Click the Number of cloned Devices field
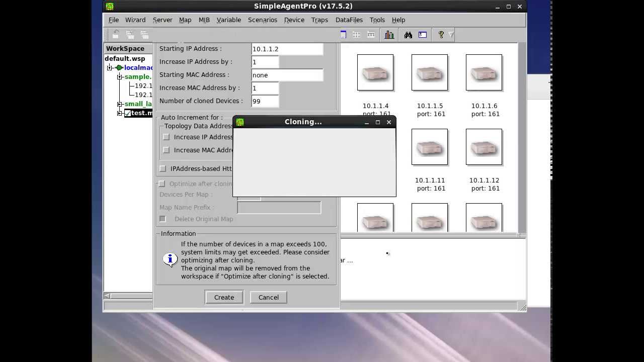 click(265, 101)
